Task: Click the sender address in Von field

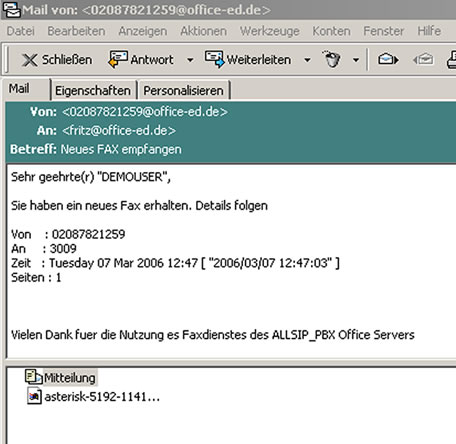Action: coord(145,112)
